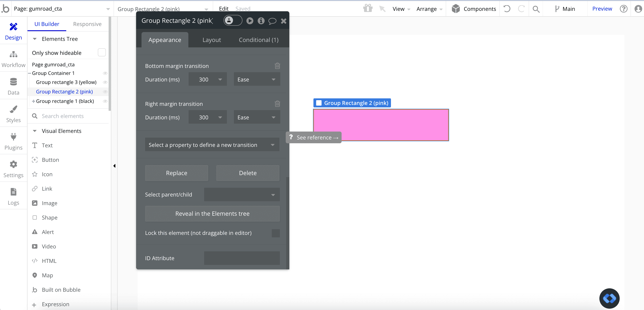Image resolution: width=644 pixels, height=310 pixels.
Task: Enable Lock this element checkbox
Action: tap(276, 233)
